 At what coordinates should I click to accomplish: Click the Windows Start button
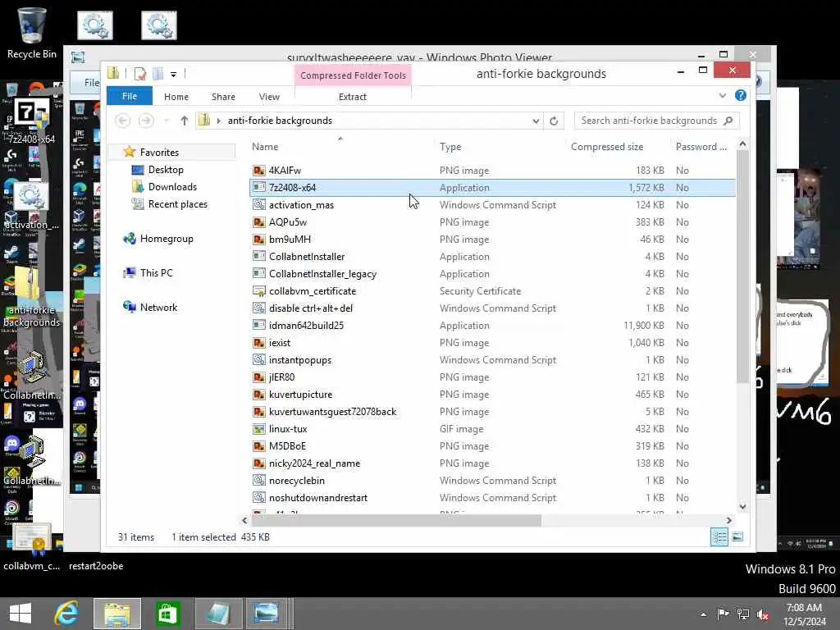[x=21, y=614]
